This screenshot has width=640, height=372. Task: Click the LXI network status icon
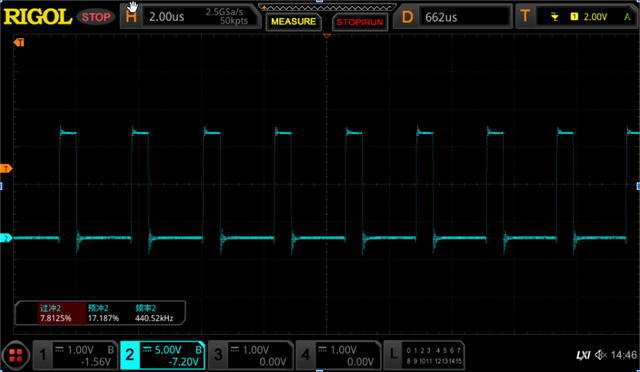coord(584,355)
